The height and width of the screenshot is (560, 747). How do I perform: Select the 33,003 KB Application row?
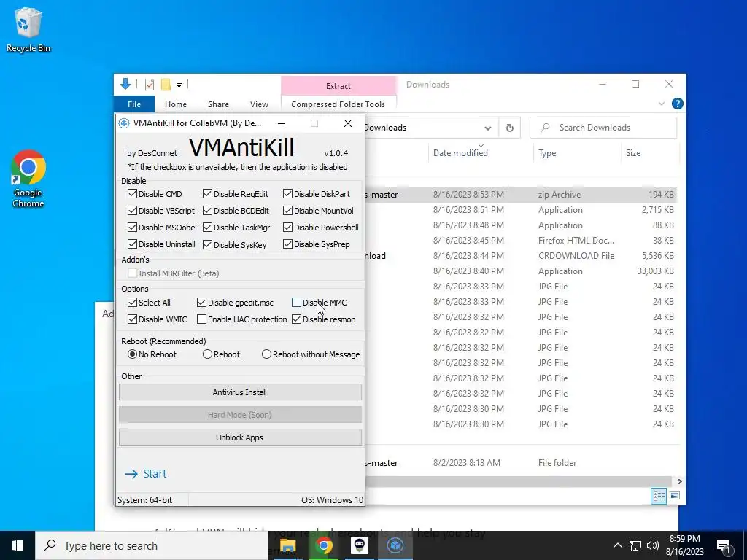click(x=522, y=271)
